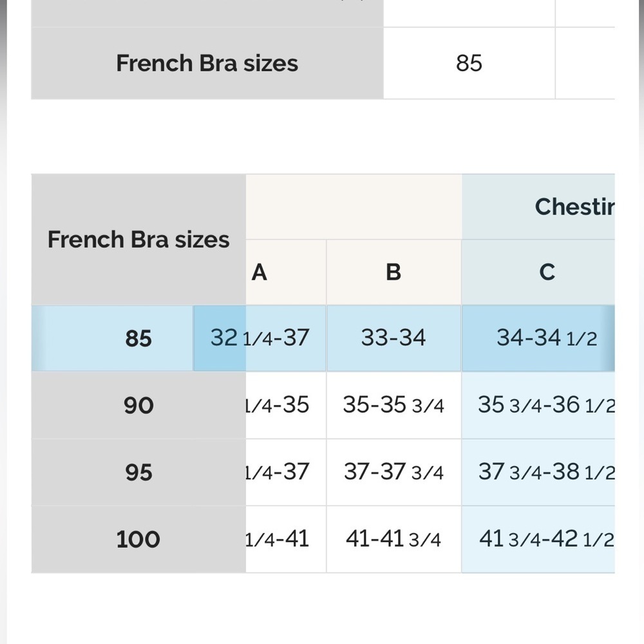
Task: Select the 35-35 3/4 cell
Action: (394, 405)
